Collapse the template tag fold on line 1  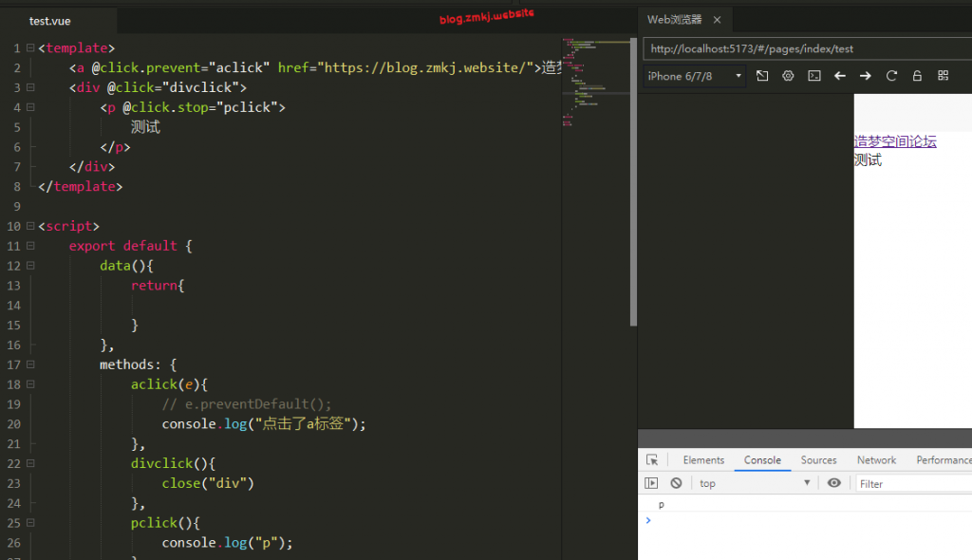30,47
